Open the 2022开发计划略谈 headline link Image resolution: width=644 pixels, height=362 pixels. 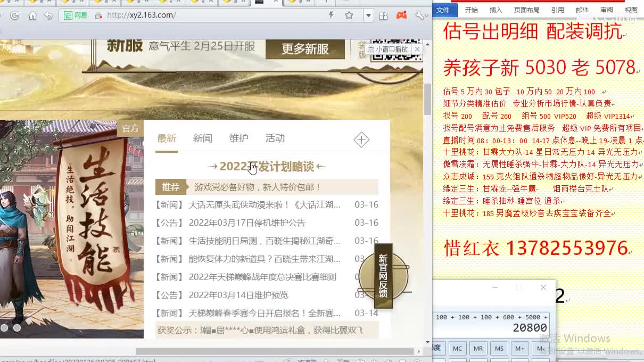(x=267, y=167)
